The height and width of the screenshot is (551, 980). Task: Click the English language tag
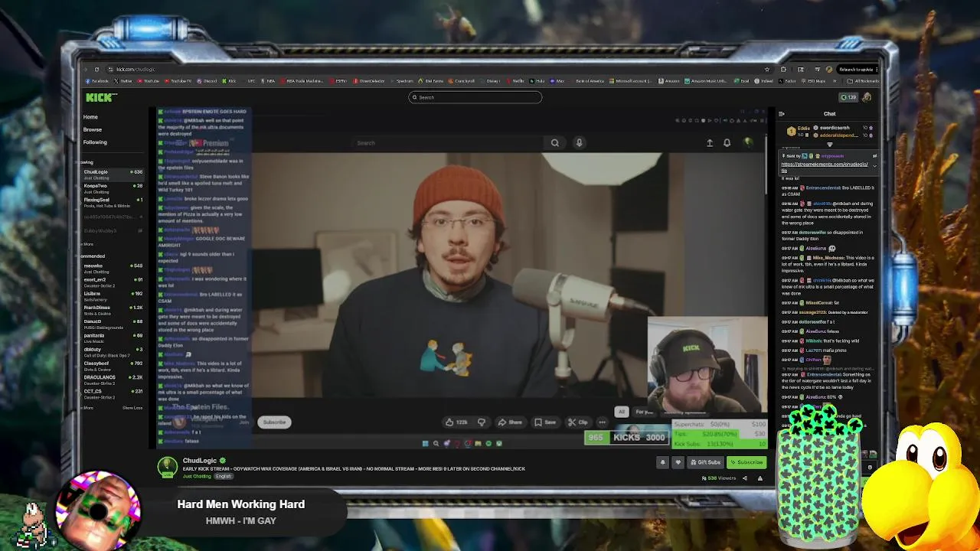[x=223, y=476]
